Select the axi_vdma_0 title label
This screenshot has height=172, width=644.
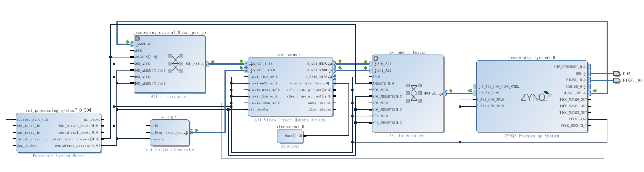click(290, 55)
